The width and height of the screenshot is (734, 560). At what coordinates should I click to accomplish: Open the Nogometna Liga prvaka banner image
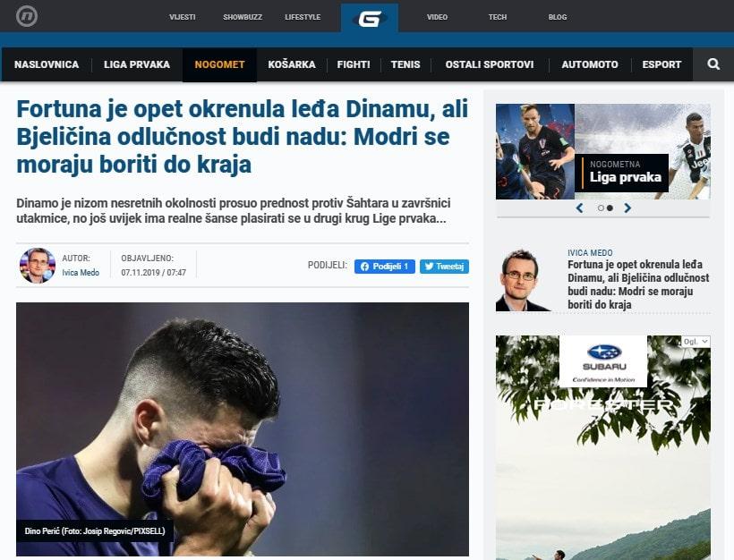(603, 151)
